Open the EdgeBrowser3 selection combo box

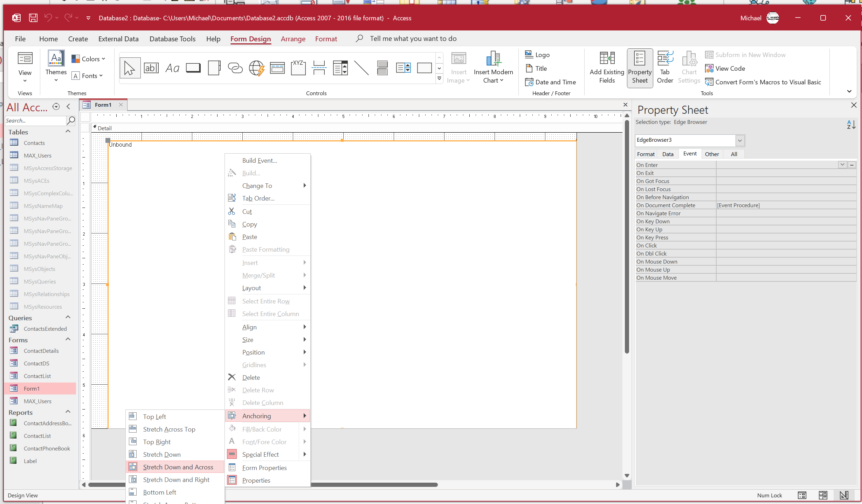point(740,140)
